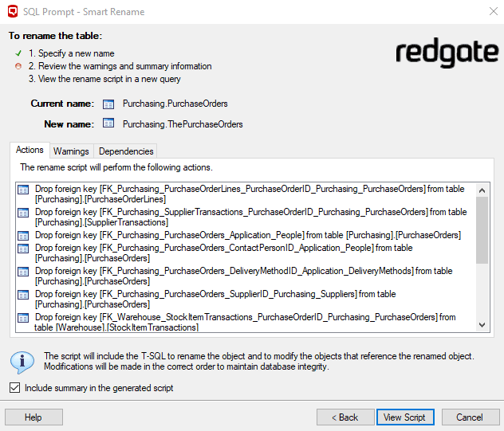Viewport: 504px width, 431px height.
Task: Click table icon of SupplierTransactions foreign key action
Action: [x=23, y=213]
